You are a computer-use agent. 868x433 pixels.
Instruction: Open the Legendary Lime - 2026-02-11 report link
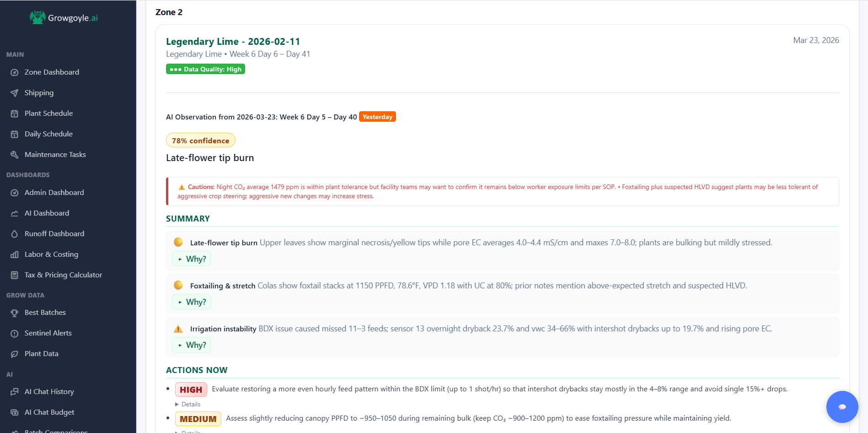(x=233, y=41)
